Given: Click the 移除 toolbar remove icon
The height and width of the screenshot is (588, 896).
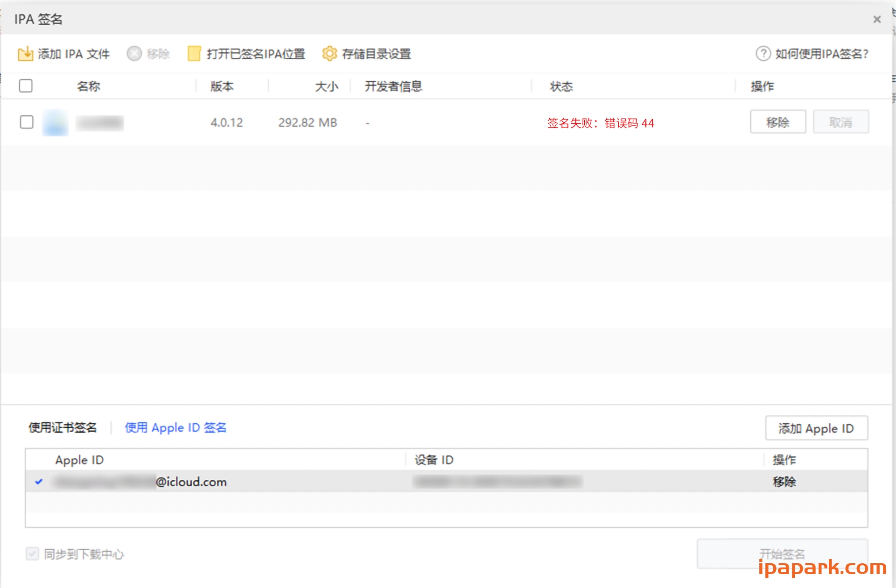Looking at the screenshot, I should coord(134,54).
